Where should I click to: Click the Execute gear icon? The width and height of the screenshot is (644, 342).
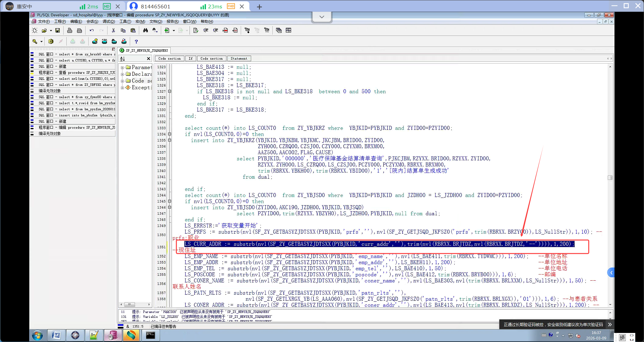(x=51, y=42)
